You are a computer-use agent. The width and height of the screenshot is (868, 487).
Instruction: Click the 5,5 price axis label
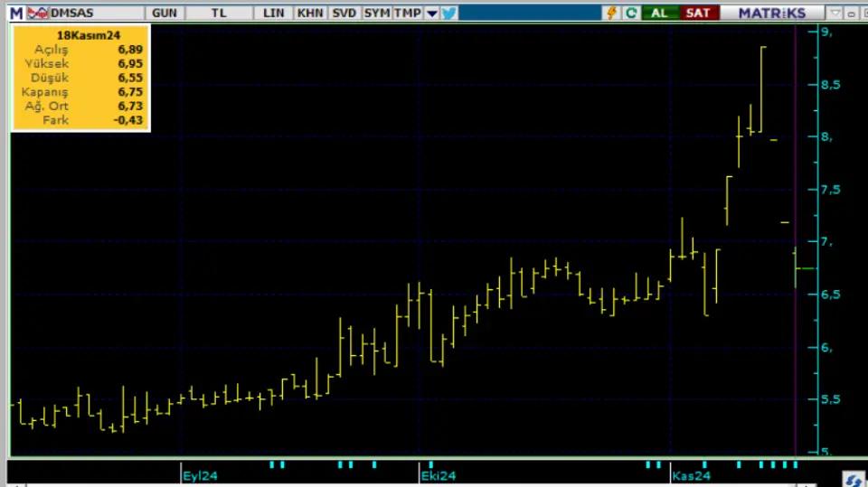coord(830,399)
